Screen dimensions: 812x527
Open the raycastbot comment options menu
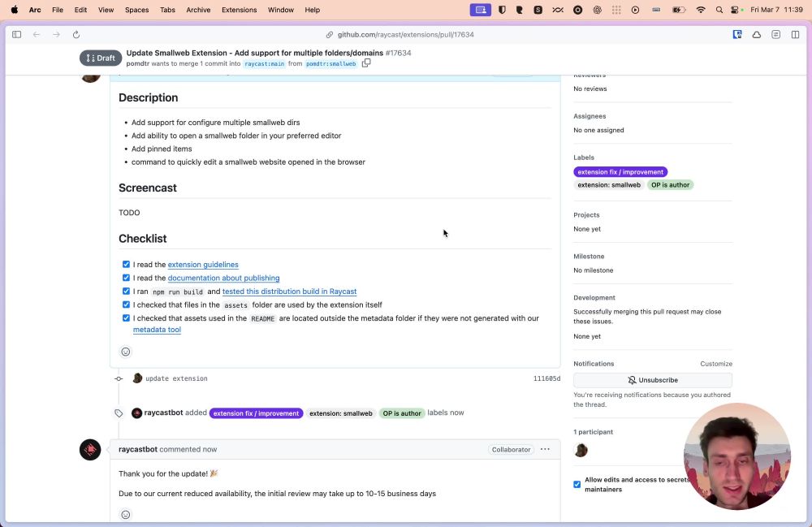545,449
